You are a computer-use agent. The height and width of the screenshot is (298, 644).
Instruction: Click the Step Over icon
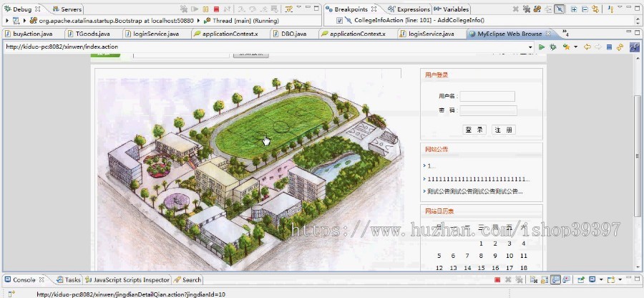click(252, 9)
